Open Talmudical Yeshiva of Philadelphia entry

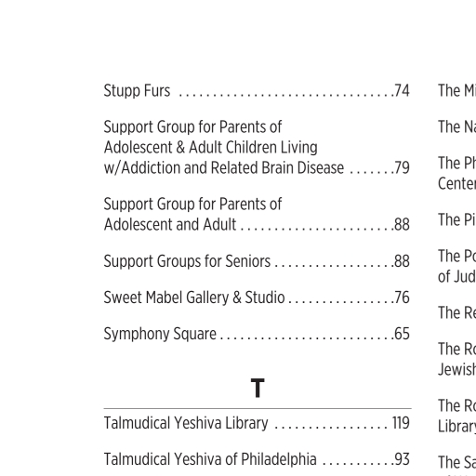(210, 459)
